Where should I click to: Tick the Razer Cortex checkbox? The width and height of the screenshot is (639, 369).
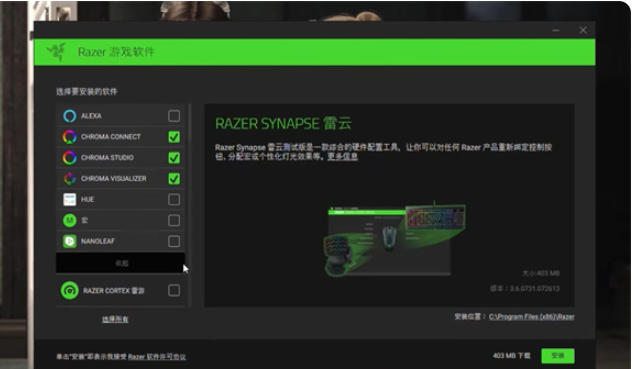tap(174, 290)
